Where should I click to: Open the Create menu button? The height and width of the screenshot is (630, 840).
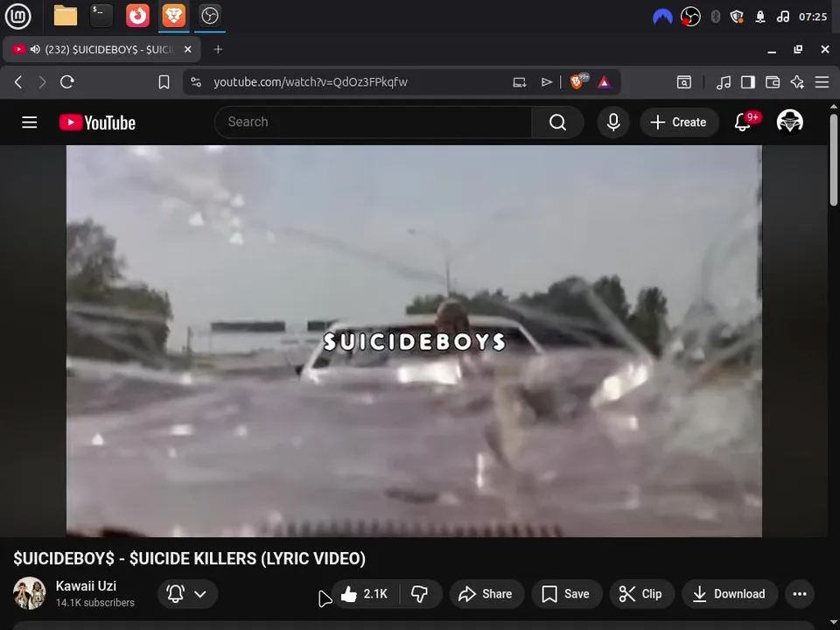pos(679,122)
